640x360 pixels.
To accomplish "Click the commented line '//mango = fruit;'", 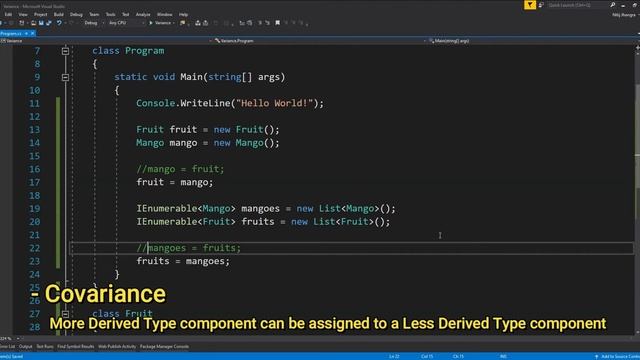I will click(x=180, y=169).
